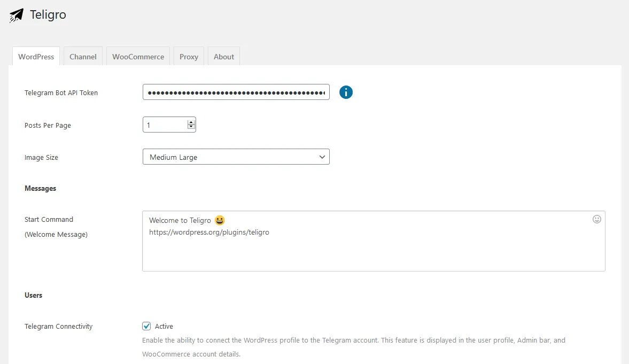Click the 'Welcome to Teligro' message line
The image size is (629, 364).
pos(180,220)
